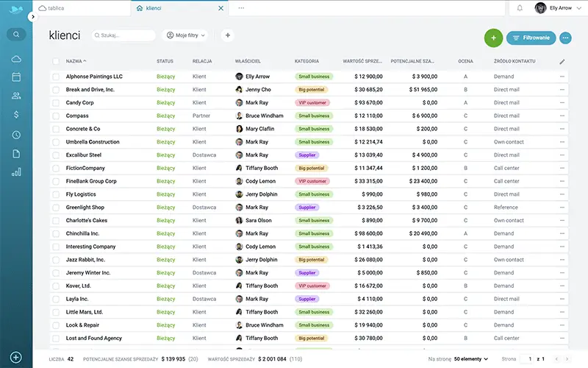Open contacts people icon in sidebar

[16, 96]
